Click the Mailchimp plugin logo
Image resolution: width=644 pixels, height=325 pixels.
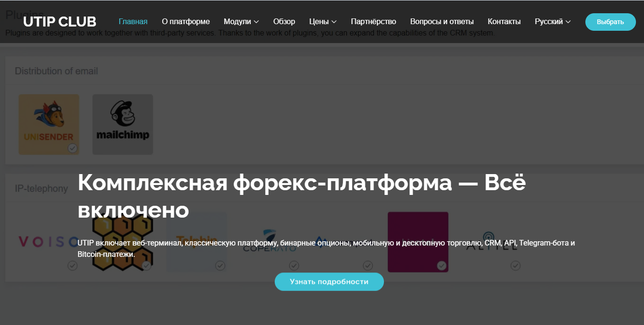click(122, 124)
